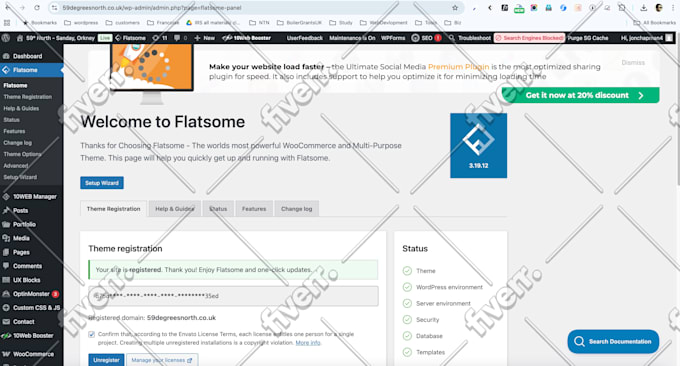680x366 pixels.
Task: Open the BoilerGrantsUK bookmarks folder
Action: pyautogui.click(x=300, y=23)
